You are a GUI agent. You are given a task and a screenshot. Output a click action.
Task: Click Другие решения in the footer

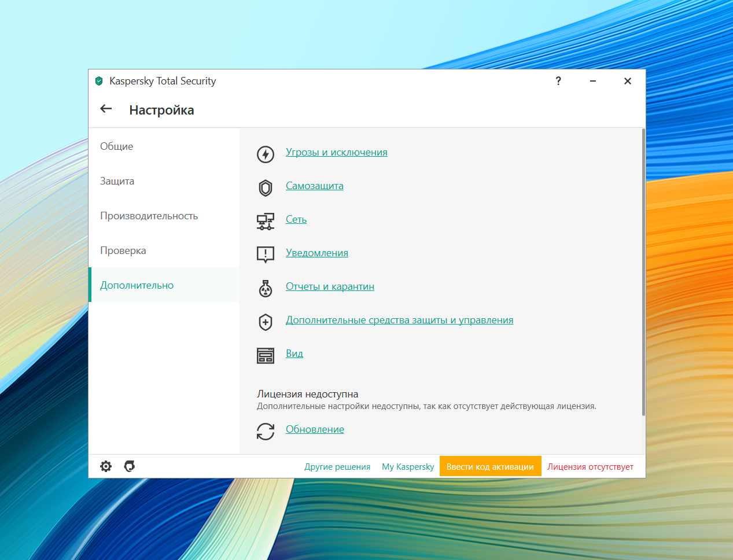[x=337, y=467]
